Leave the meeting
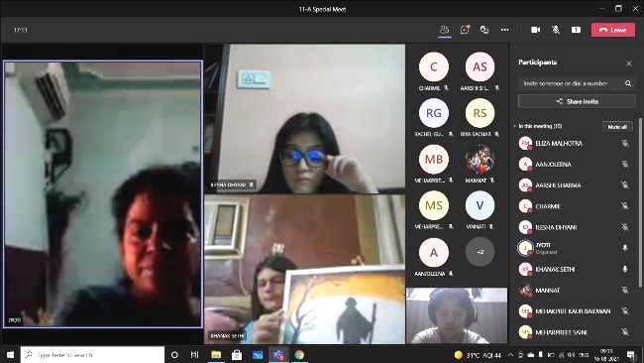Screen dimensions: 644x363 coord(612,30)
